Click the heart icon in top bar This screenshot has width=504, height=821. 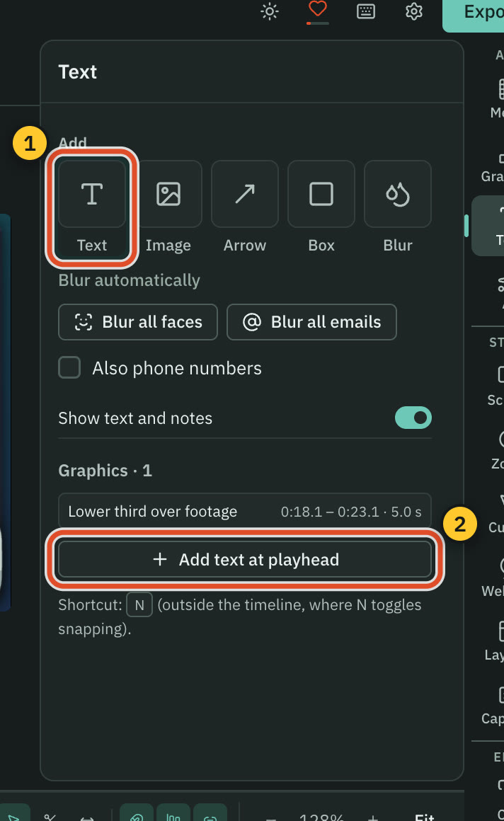click(x=318, y=9)
